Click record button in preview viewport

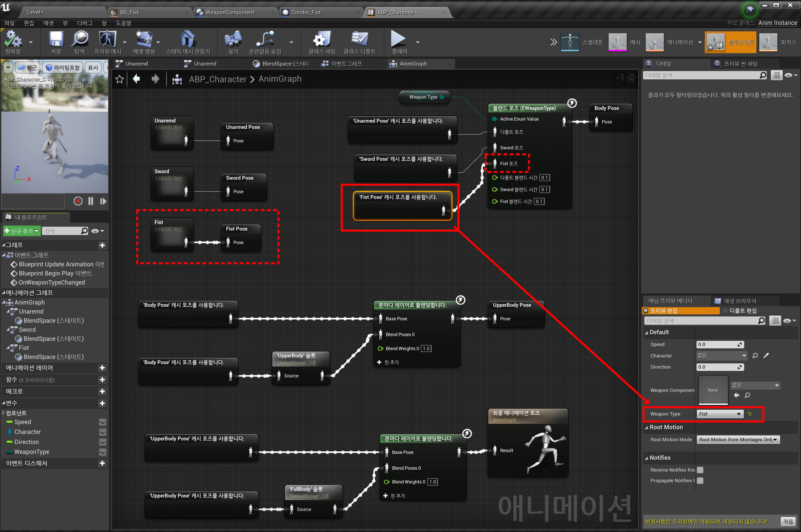click(78, 201)
